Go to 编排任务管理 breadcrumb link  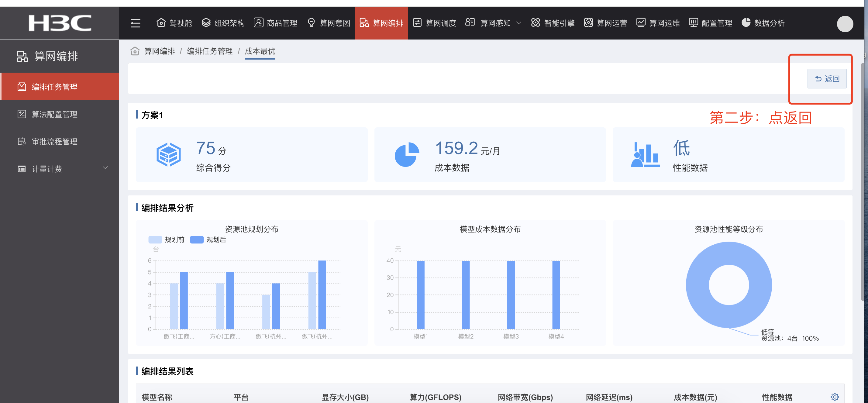click(x=210, y=51)
